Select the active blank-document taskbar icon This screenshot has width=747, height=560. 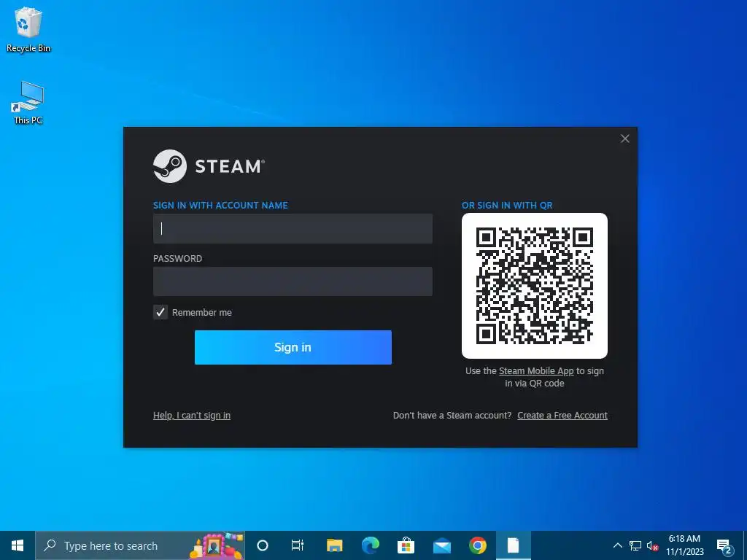coord(513,545)
